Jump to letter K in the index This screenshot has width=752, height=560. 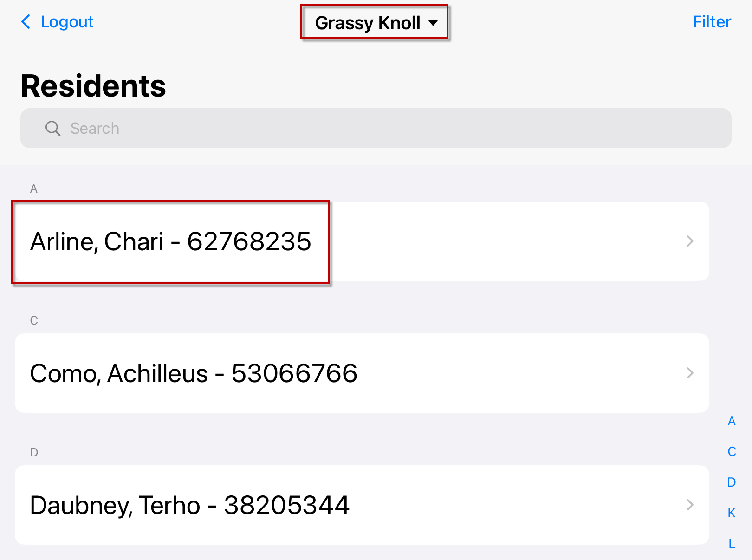point(732,513)
